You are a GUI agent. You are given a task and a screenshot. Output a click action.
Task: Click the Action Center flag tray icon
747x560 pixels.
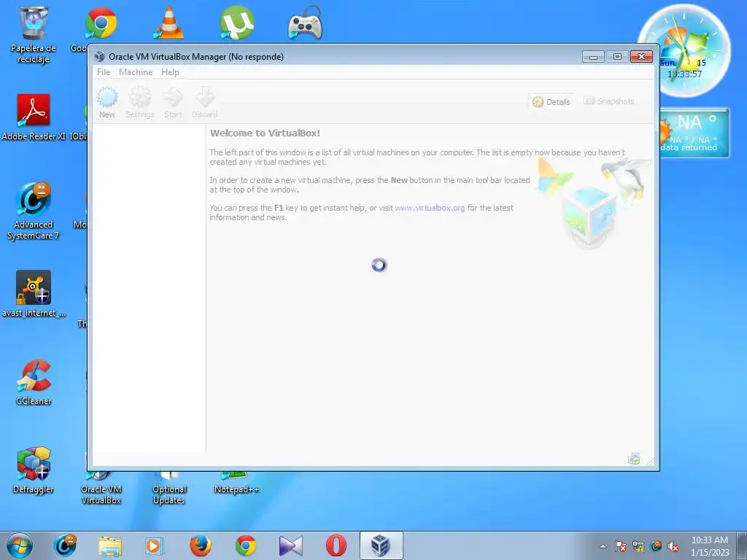coord(620,546)
